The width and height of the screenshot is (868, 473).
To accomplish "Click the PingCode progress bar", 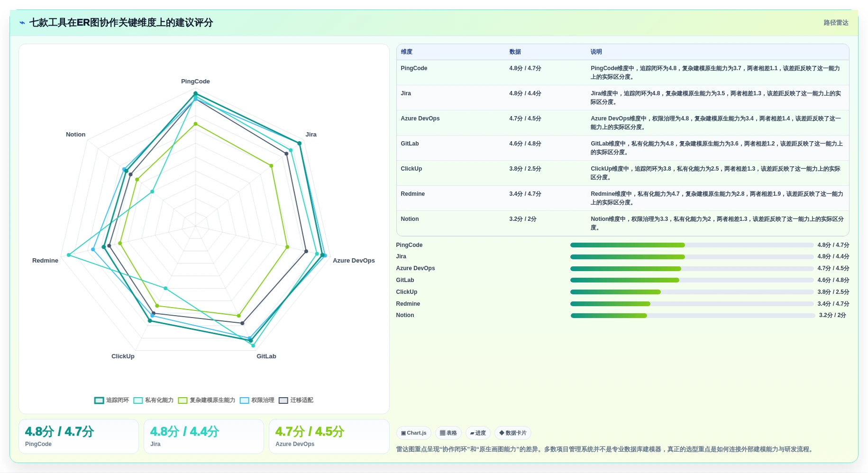I will (x=692, y=245).
